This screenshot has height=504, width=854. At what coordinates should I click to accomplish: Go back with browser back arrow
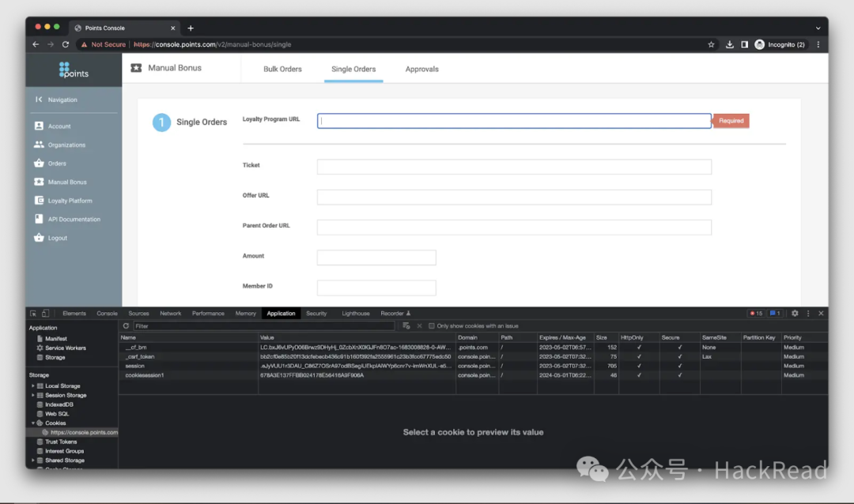coord(36,44)
